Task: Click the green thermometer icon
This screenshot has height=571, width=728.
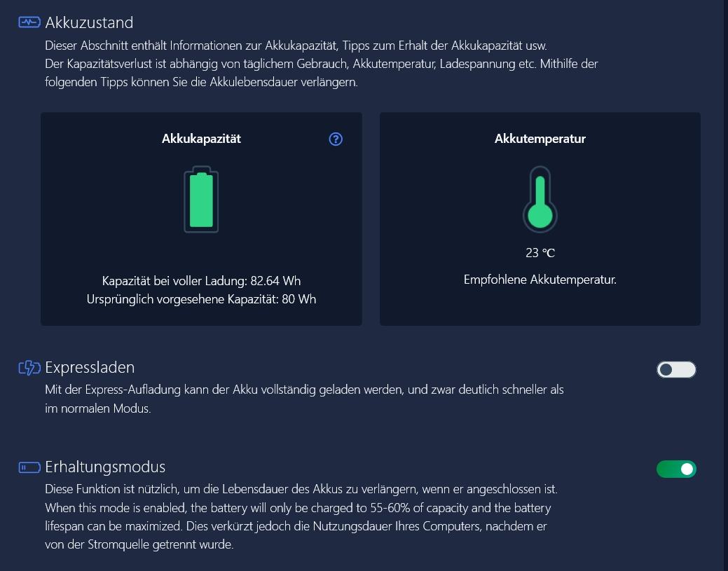Action: (x=540, y=201)
